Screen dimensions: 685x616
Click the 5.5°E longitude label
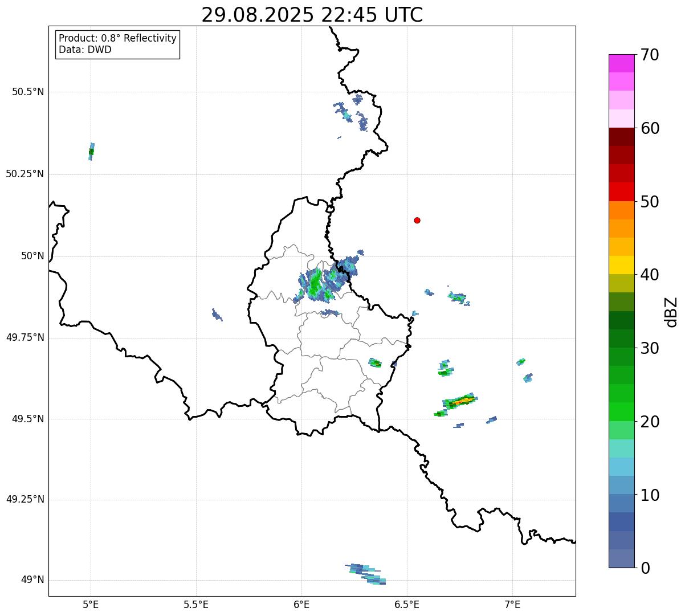pyautogui.click(x=196, y=604)
